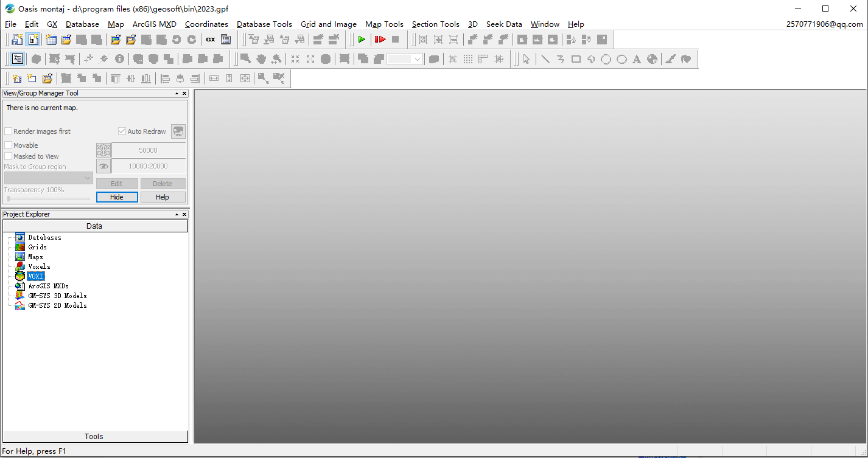Click the paintbrush icon in the drawing toolbar

point(670,59)
